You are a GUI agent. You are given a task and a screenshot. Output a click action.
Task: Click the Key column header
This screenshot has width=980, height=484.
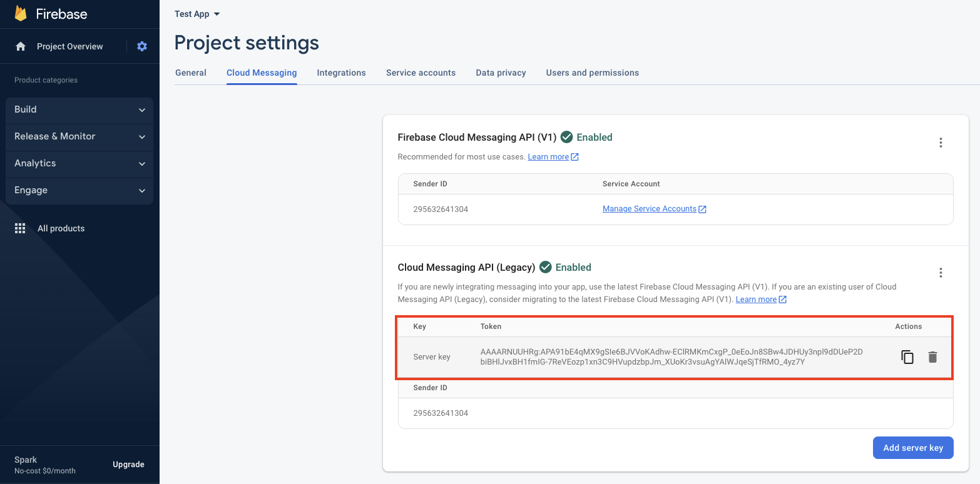pos(420,326)
